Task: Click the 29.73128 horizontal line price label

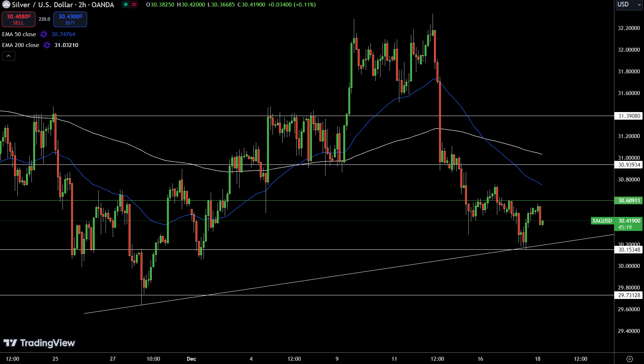Action: click(x=629, y=295)
